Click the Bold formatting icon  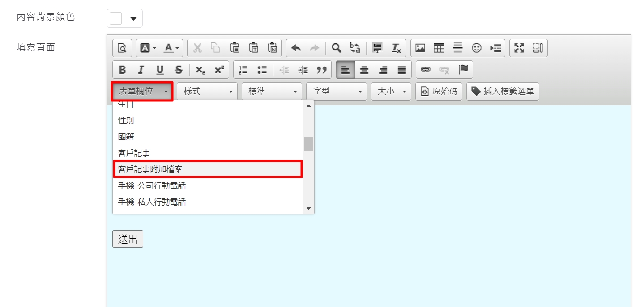[122, 70]
